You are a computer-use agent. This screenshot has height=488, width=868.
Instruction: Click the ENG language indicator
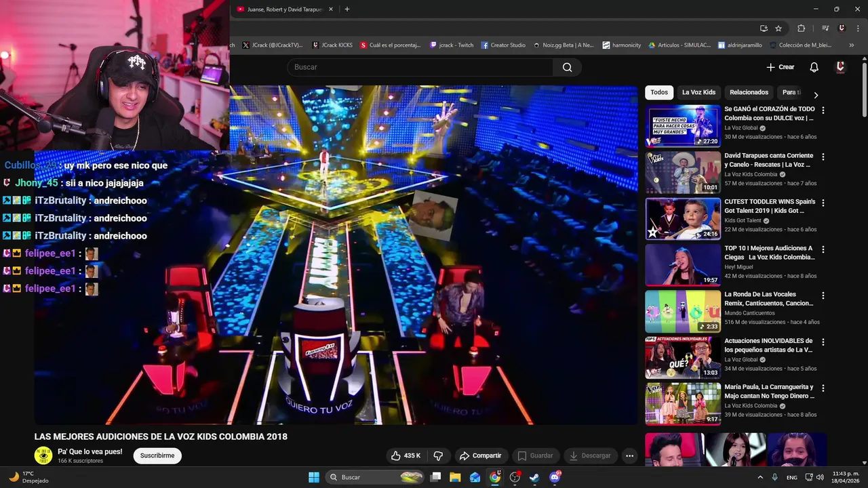(791, 477)
